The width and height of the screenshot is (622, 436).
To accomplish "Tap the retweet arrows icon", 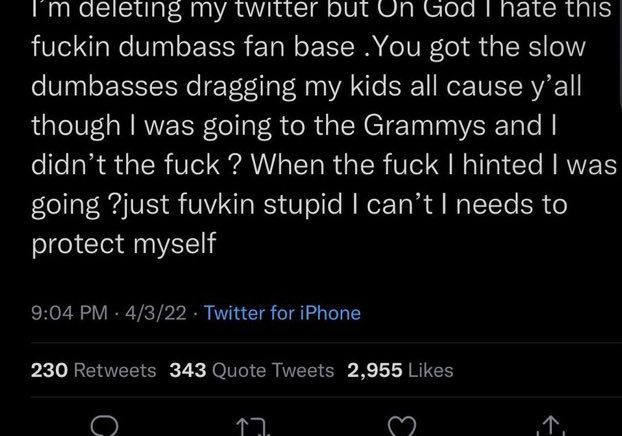I will [257, 426].
